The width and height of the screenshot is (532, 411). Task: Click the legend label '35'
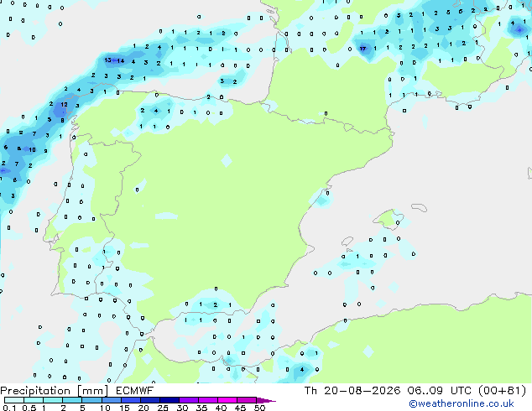(201, 408)
